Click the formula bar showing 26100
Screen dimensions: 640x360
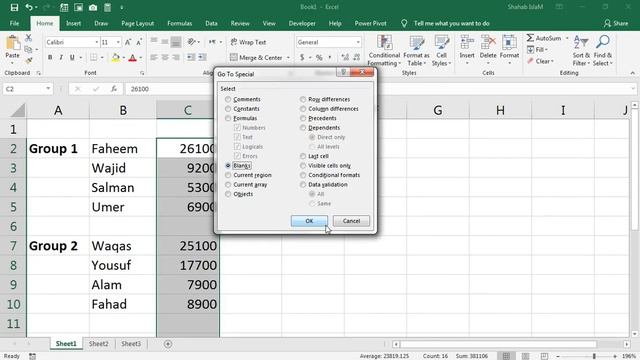coord(380,89)
